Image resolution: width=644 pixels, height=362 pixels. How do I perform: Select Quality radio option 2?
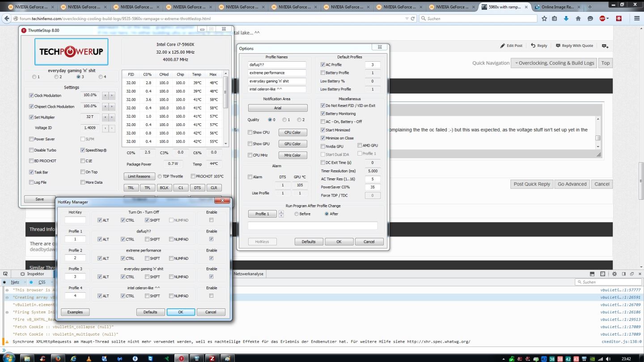[x=299, y=120]
